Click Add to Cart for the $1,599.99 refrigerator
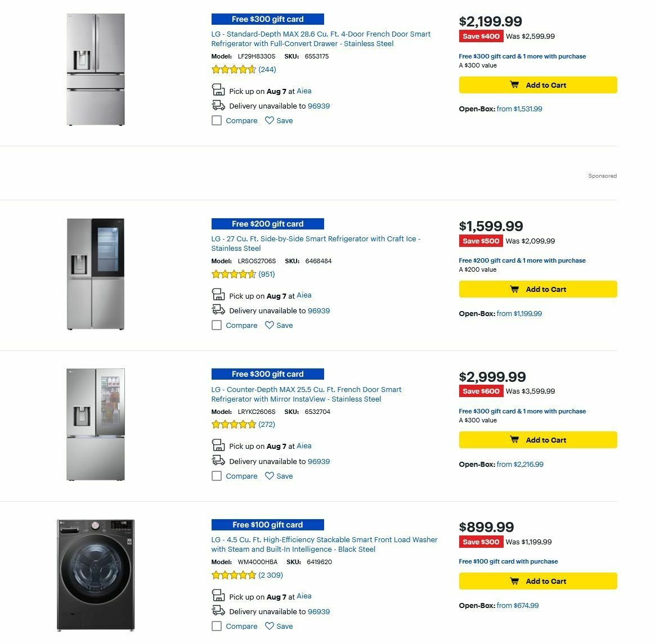 (x=537, y=289)
